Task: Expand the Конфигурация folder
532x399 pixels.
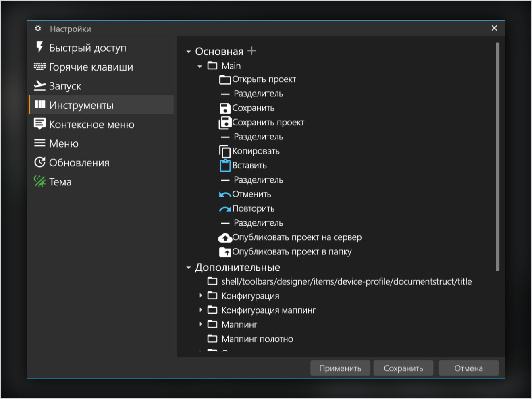Action: tap(200, 296)
